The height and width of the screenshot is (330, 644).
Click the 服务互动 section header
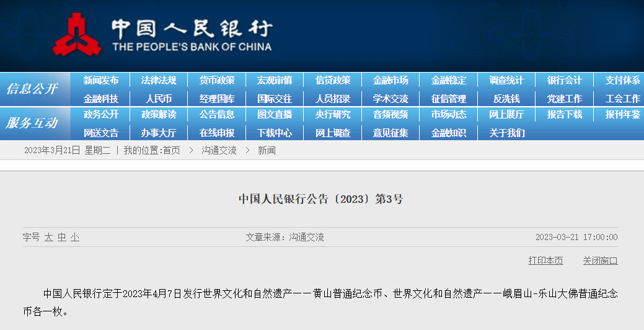[32, 122]
